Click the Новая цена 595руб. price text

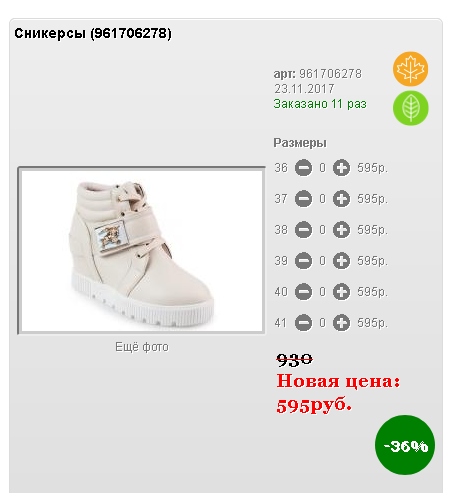[338, 393]
